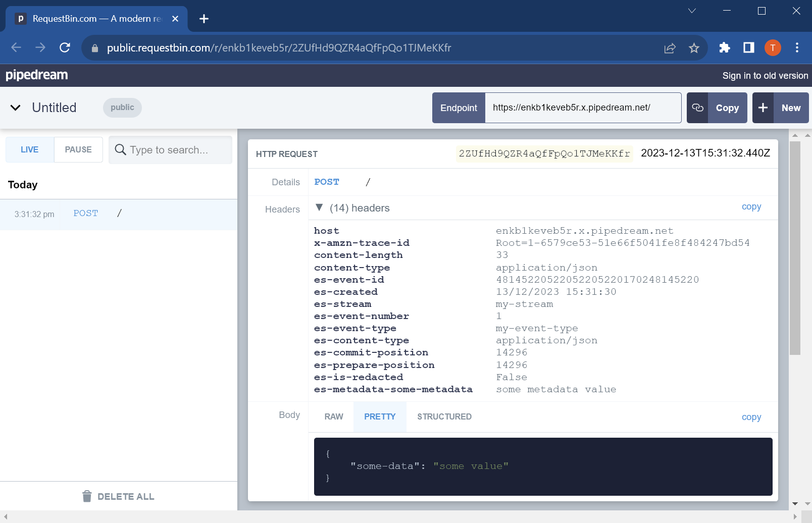Switch body view to PRETTY tab
812x523 pixels.
(380, 416)
